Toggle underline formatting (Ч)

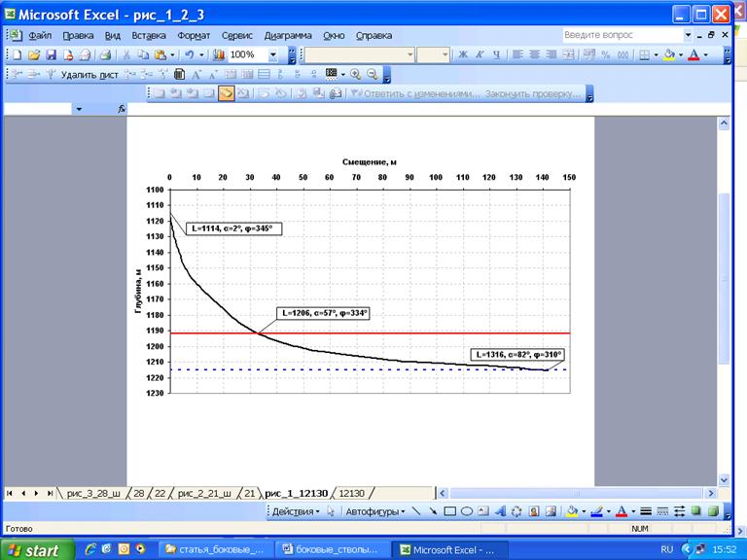click(x=496, y=55)
